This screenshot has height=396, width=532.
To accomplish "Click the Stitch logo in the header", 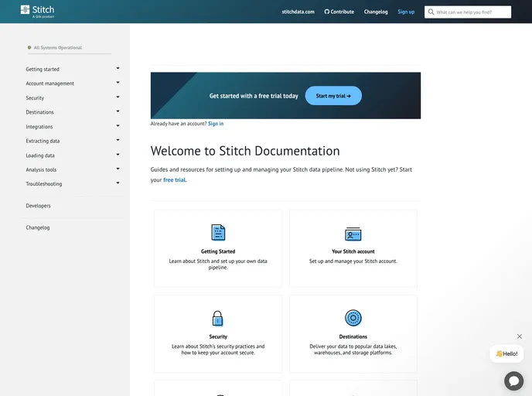I will tap(37, 11).
